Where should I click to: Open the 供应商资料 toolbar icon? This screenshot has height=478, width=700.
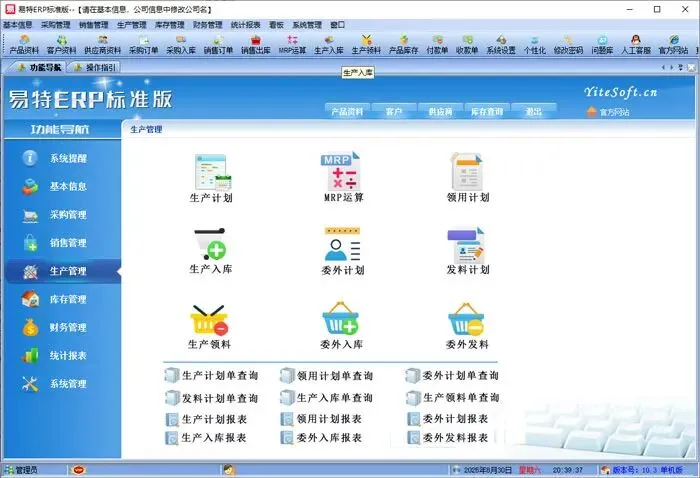[x=103, y=45]
